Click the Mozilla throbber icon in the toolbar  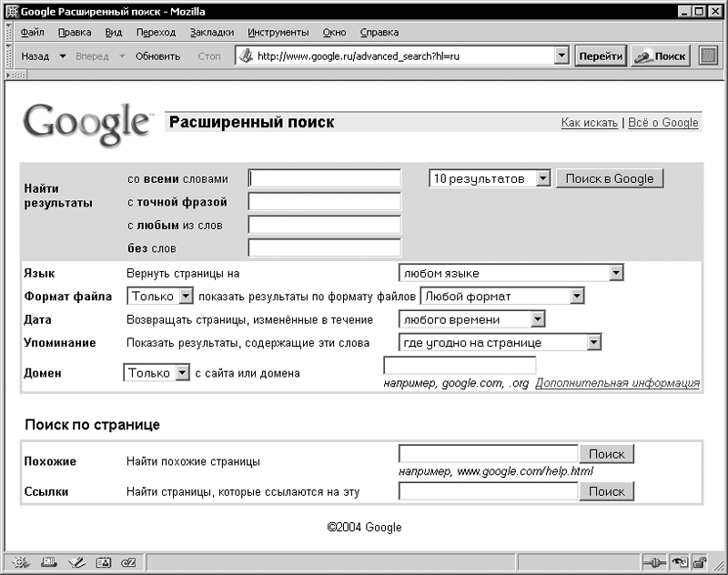(x=708, y=56)
